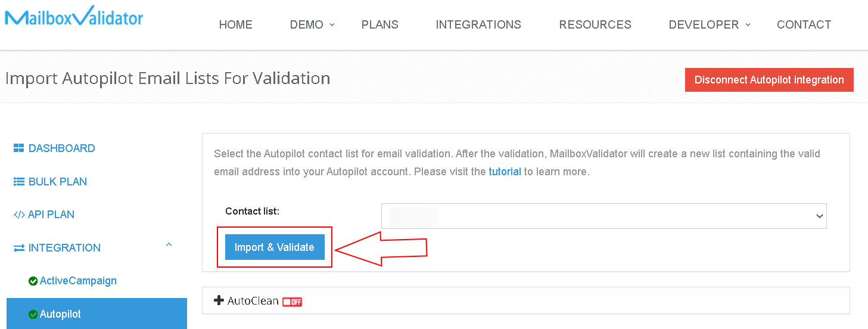The image size is (868, 329).
Task: Click the AutoClean plus icon
Action: pyautogui.click(x=219, y=300)
